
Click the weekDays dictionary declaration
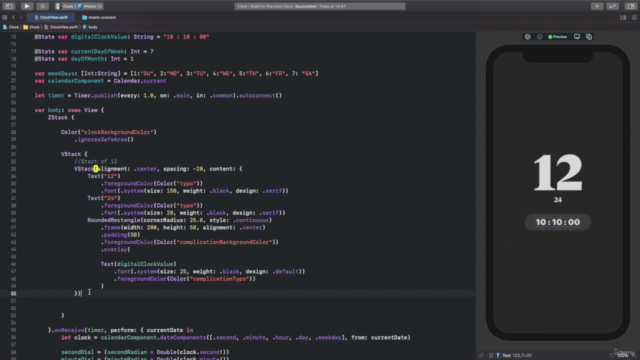click(x=176, y=73)
